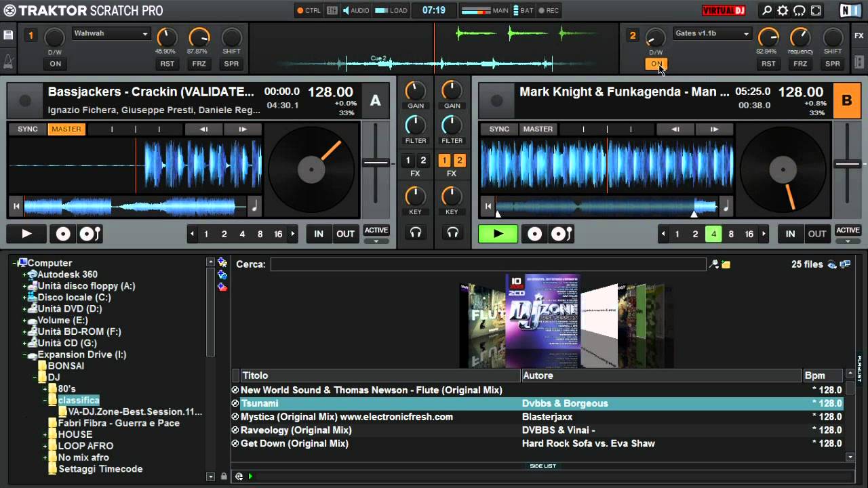This screenshot has width=868, height=488.
Task: Select the Settaggi Timecode folder
Action: (100, 469)
